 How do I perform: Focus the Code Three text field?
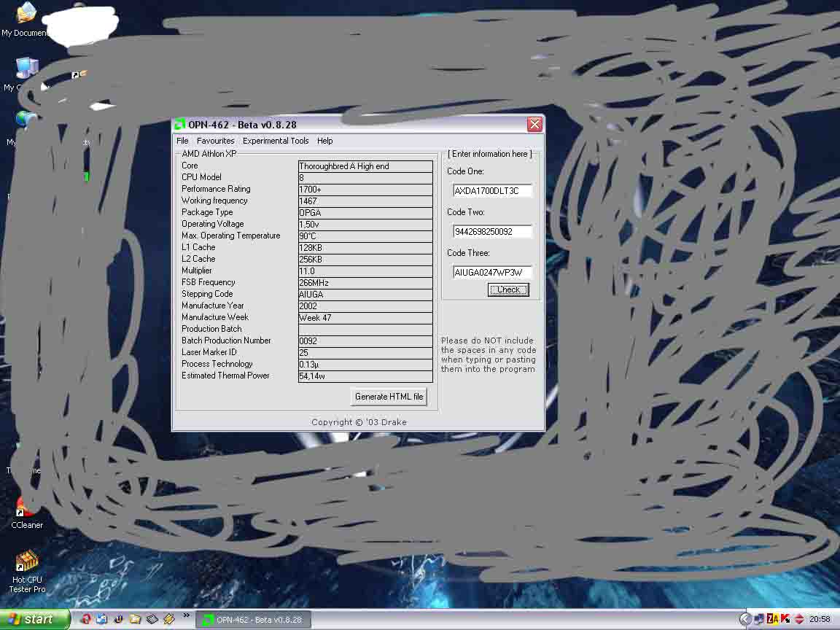[492, 273]
